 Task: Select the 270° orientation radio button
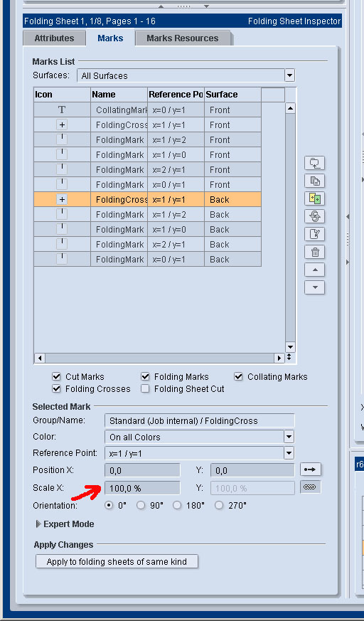click(x=219, y=505)
